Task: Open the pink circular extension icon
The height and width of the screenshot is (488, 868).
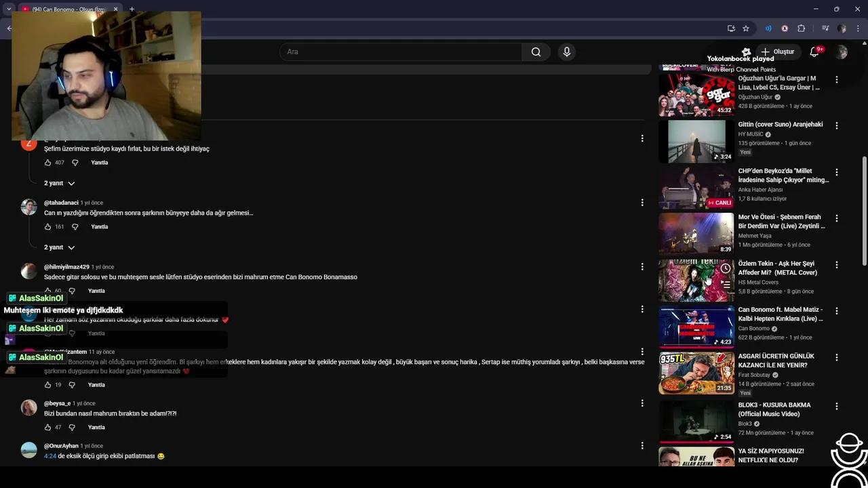Action: 785,28
